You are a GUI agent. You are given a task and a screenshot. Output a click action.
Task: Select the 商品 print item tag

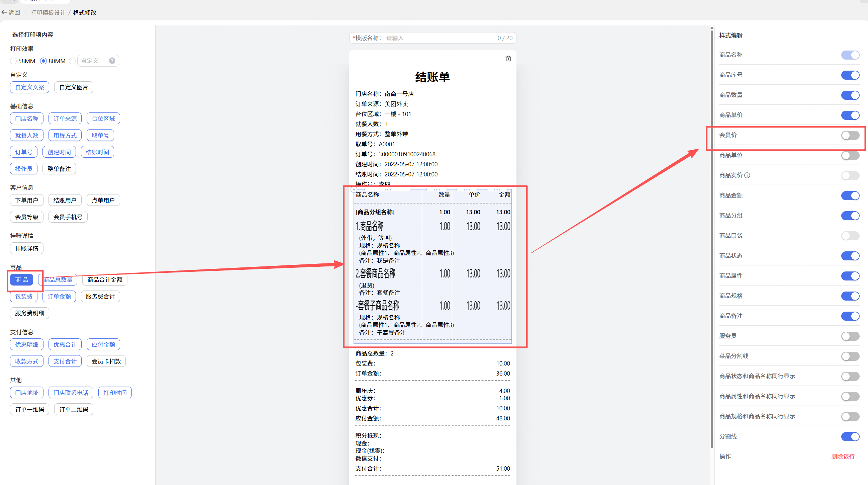pos(21,279)
